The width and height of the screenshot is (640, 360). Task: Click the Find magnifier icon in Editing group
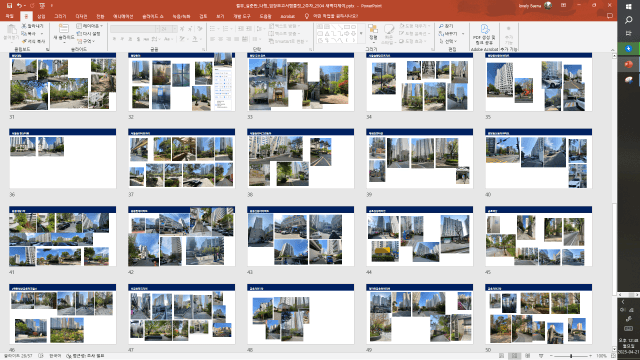[441, 26]
